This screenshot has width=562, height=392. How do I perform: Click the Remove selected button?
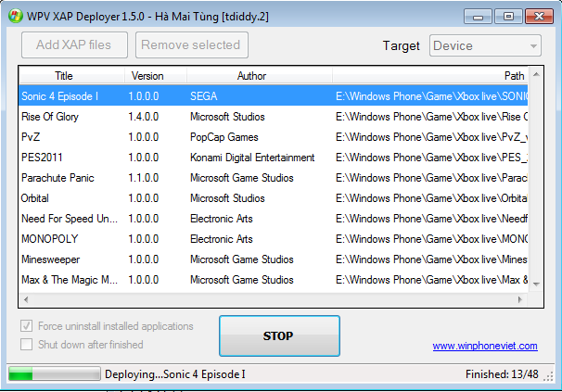pos(191,44)
